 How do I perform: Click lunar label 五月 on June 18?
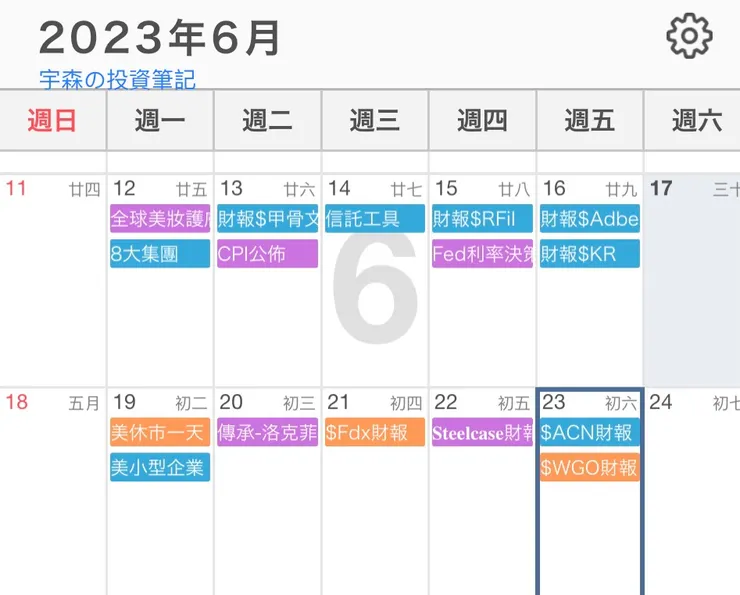coord(84,403)
